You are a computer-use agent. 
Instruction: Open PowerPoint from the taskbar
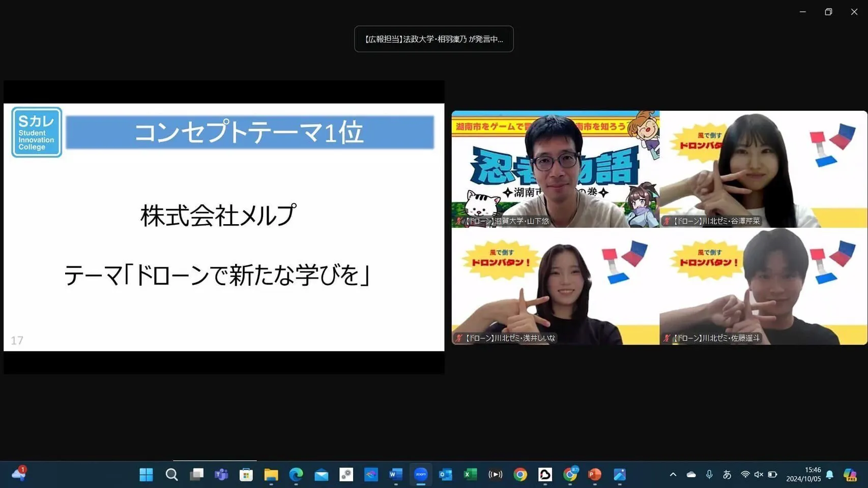tap(594, 474)
